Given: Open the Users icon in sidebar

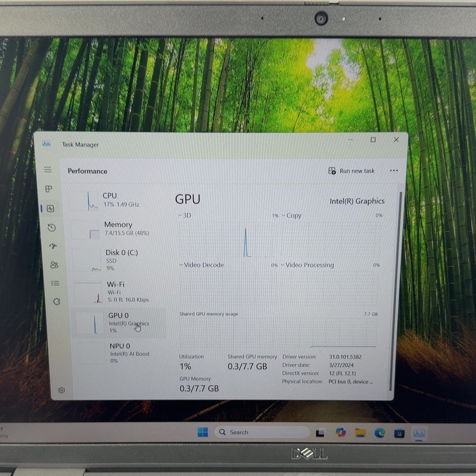Looking at the screenshot, I should [x=54, y=265].
